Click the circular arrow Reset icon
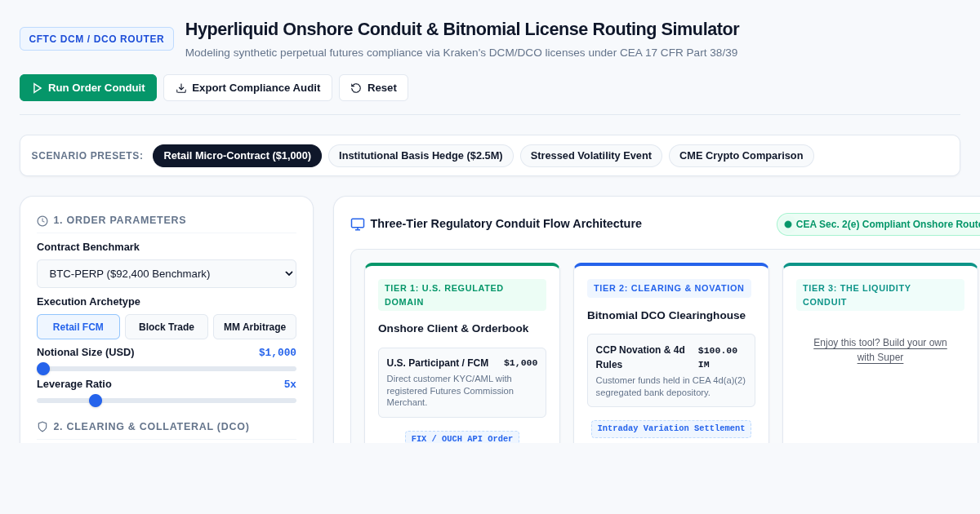 coord(356,88)
